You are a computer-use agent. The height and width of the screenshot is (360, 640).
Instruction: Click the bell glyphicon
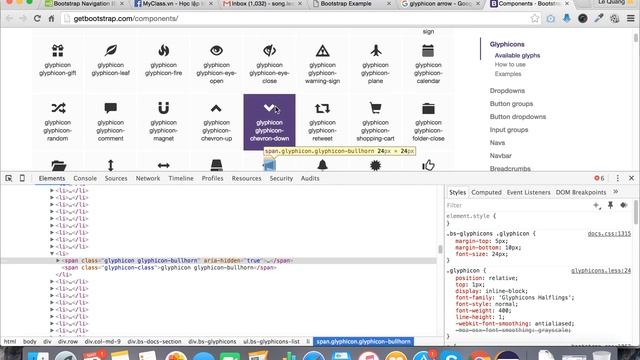[x=322, y=165]
